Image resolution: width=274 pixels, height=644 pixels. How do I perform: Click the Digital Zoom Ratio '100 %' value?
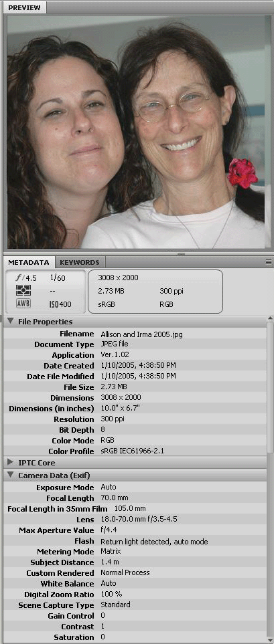pos(111,595)
